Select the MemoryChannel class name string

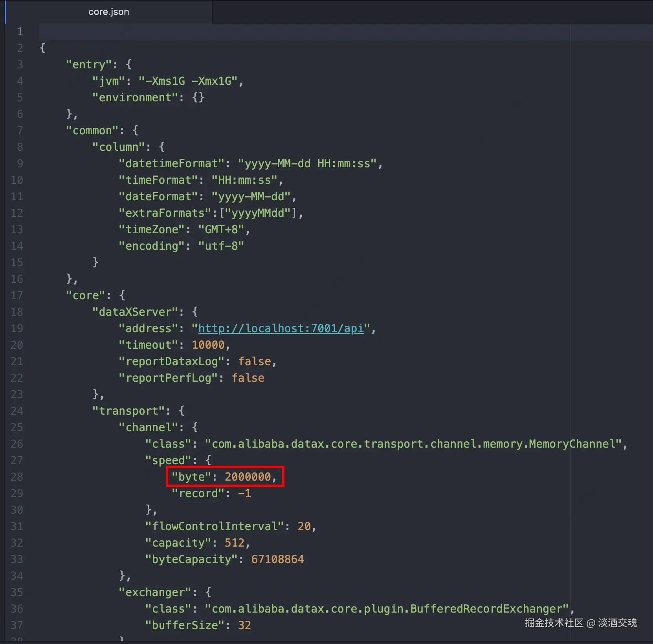point(413,444)
